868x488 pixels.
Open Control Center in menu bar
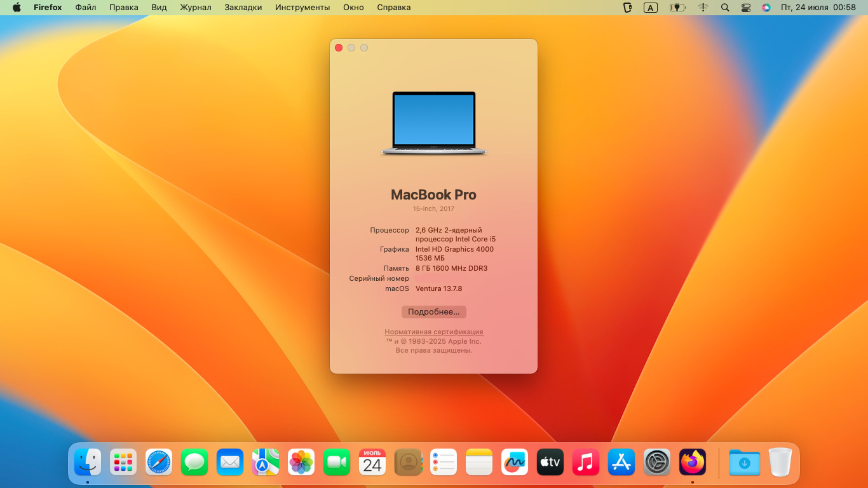[x=746, y=8]
